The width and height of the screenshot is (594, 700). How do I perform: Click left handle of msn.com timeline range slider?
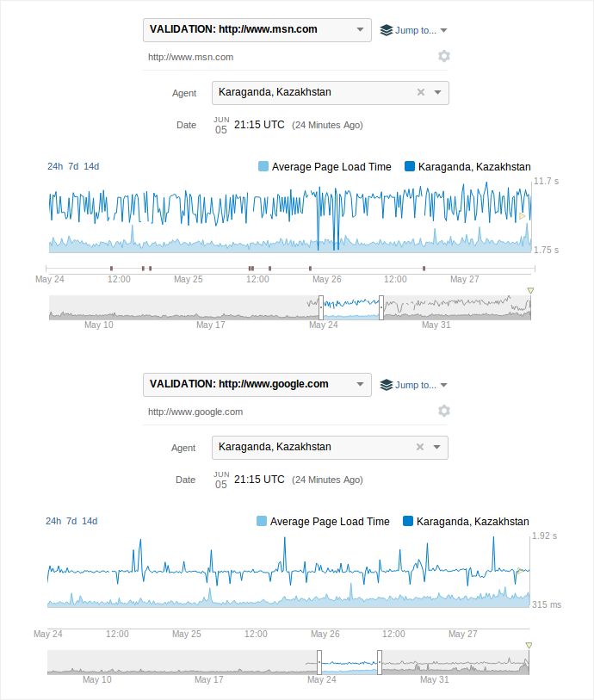[320, 307]
